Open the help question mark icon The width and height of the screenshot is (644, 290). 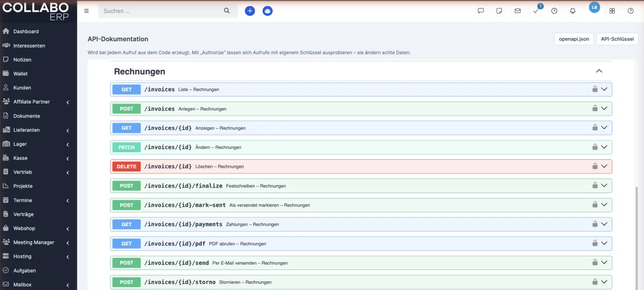(x=630, y=11)
